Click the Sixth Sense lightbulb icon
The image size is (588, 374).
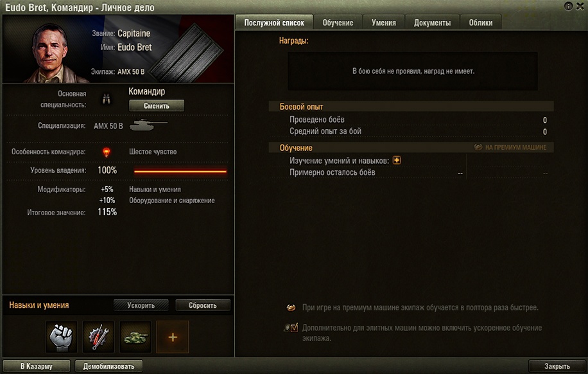click(107, 152)
